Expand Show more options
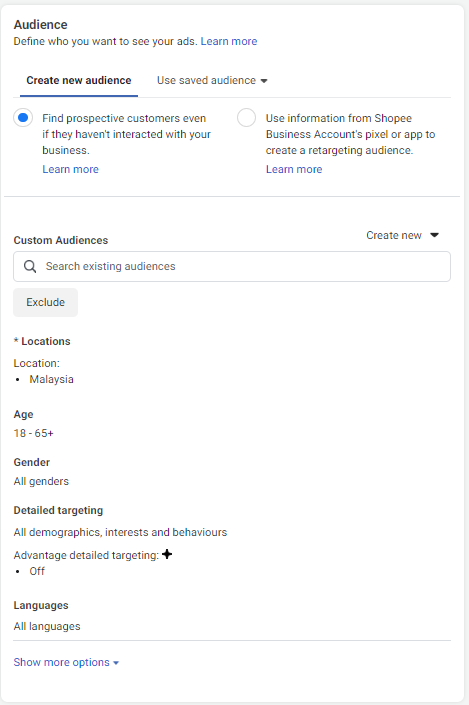Screen dimensions: 469x705 [66, 662]
